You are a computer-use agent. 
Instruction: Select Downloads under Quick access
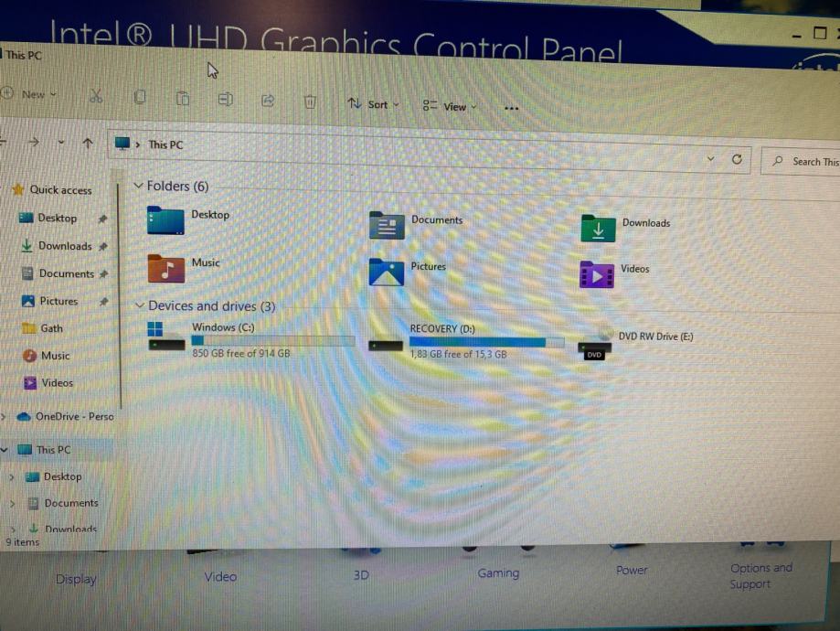57,245
